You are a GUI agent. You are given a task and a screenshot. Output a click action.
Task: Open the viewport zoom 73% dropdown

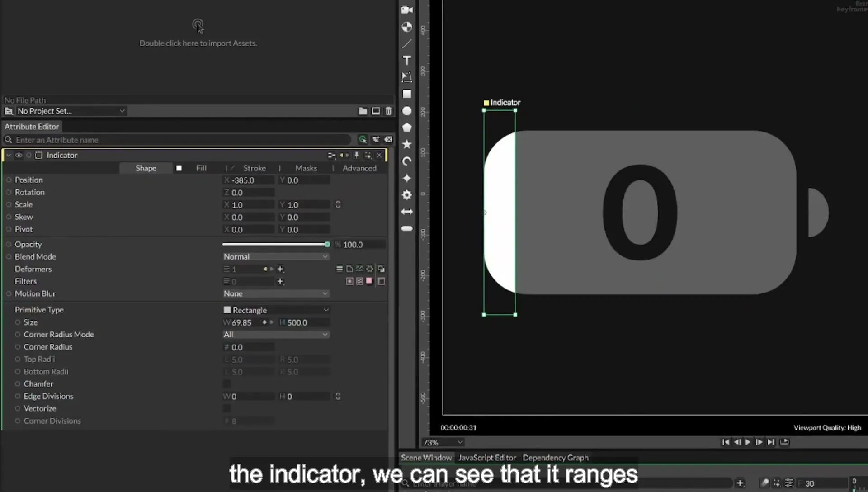[x=443, y=442]
